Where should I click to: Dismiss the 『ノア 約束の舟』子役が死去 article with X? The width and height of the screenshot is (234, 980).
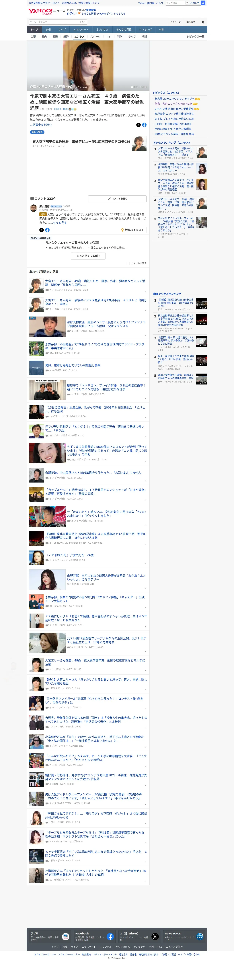pyautogui.click(x=145, y=563)
